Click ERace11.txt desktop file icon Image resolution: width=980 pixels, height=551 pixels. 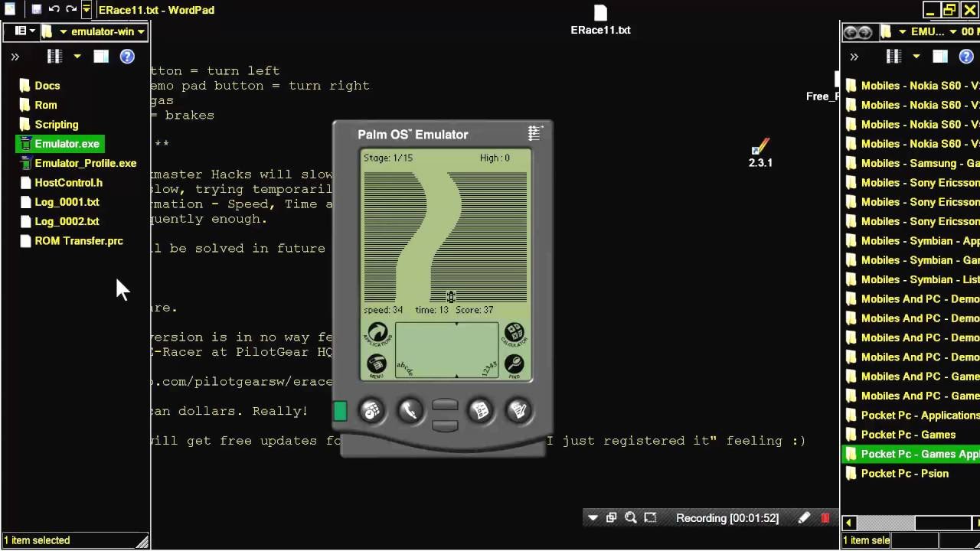click(600, 21)
